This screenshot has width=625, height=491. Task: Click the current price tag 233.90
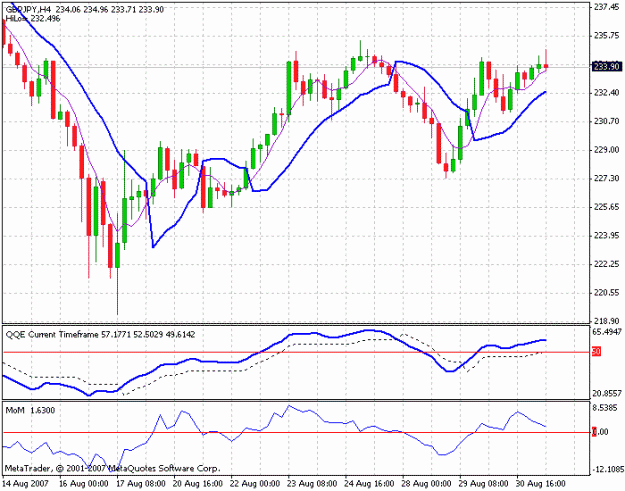tap(607, 67)
